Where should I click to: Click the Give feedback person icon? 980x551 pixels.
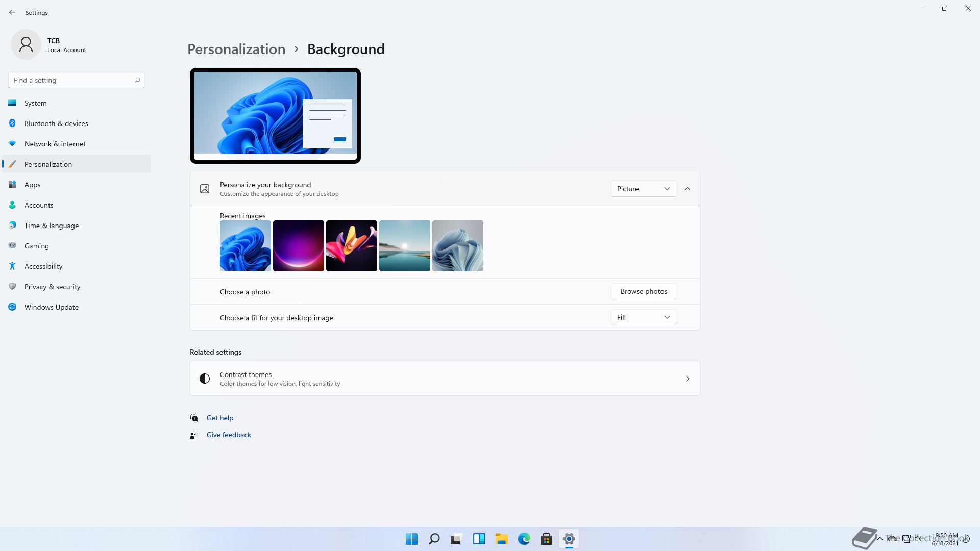pyautogui.click(x=194, y=435)
